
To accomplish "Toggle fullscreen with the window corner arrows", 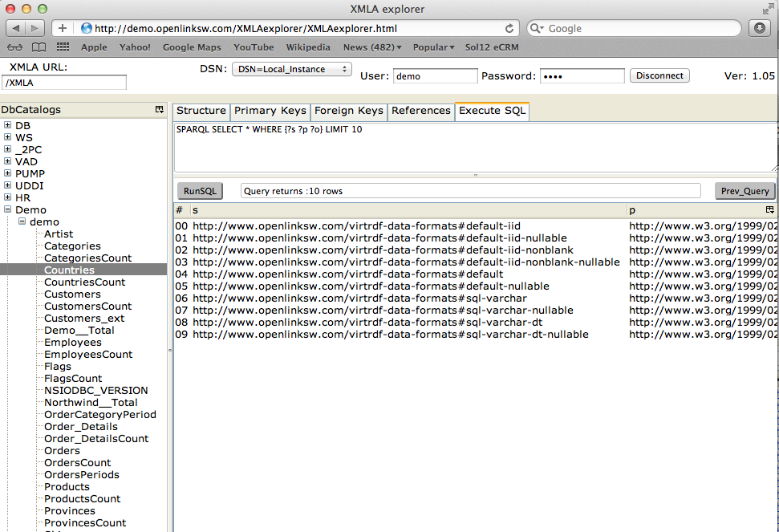I will click(768, 9).
